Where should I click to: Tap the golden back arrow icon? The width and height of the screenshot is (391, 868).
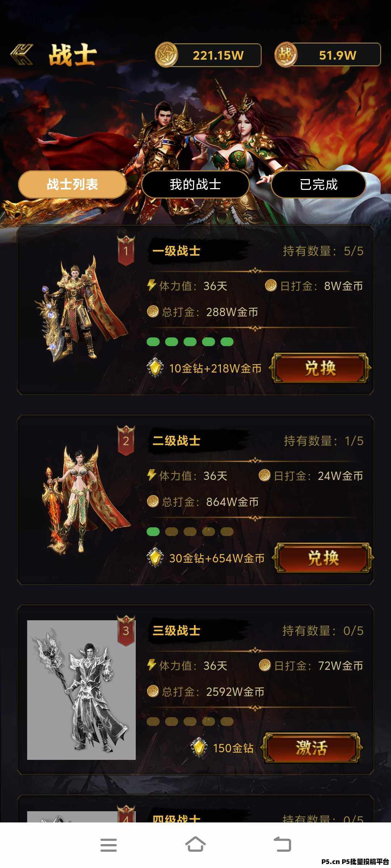[x=22, y=55]
